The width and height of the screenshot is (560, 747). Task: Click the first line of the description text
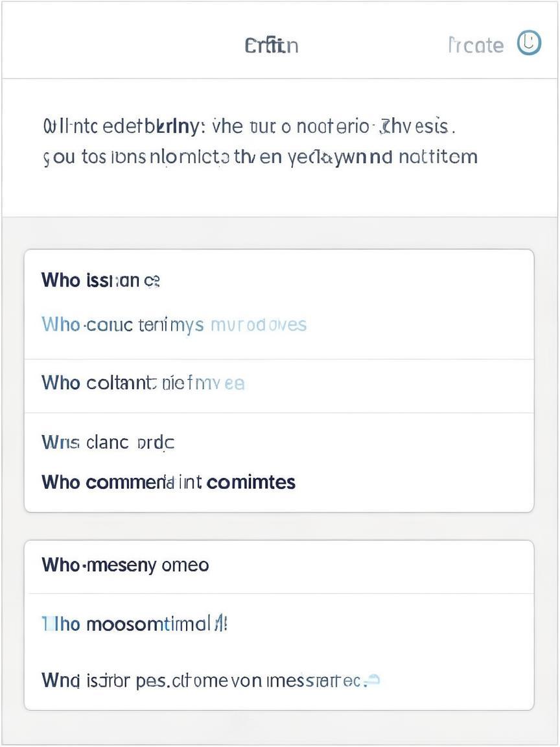click(x=249, y=125)
